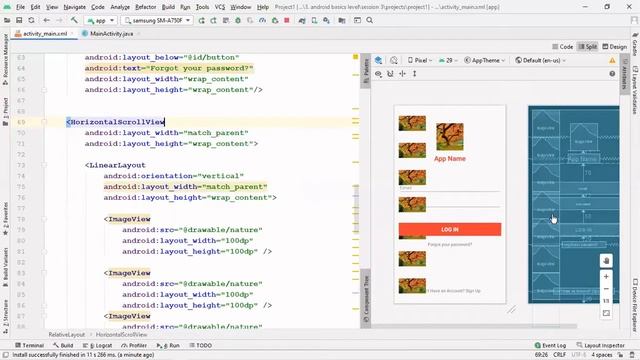Image resolution: width=640 pixels, height=360 pixels.
Task: Collapse the LinearLayout tag fold marker
Action: pos(44,165)
